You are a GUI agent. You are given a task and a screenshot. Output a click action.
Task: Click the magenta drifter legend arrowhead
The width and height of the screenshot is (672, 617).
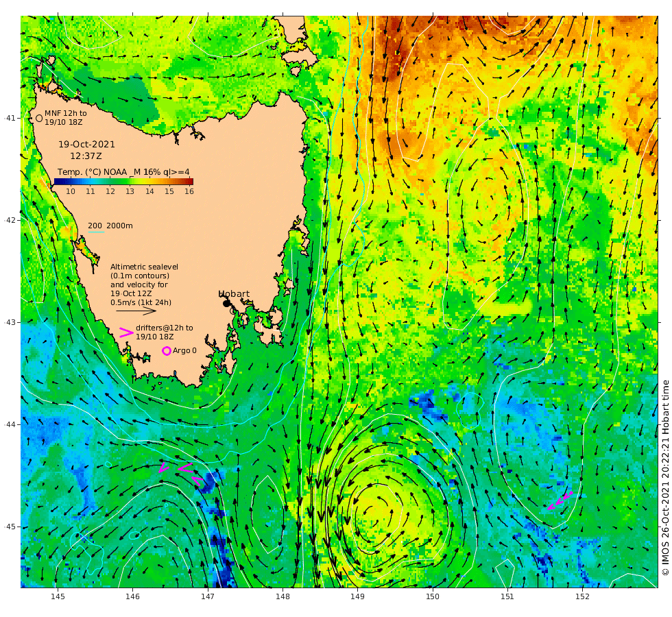tap(126, 332)
